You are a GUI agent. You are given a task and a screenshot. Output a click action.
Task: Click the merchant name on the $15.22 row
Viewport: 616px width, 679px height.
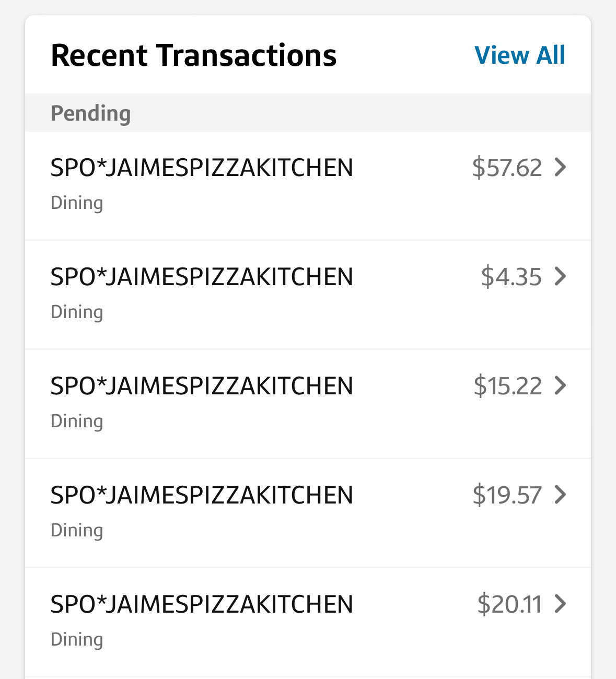click(x=202, y=386)
